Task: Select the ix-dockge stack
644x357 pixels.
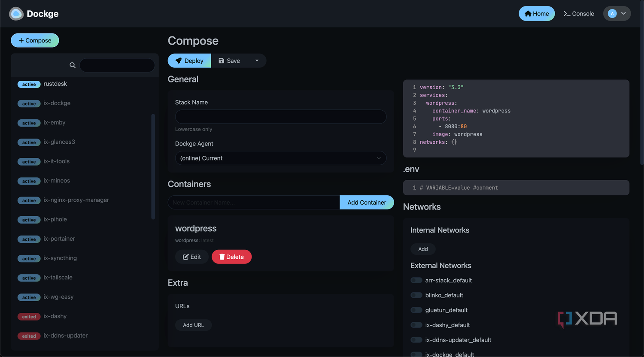Action: point(82,103)
